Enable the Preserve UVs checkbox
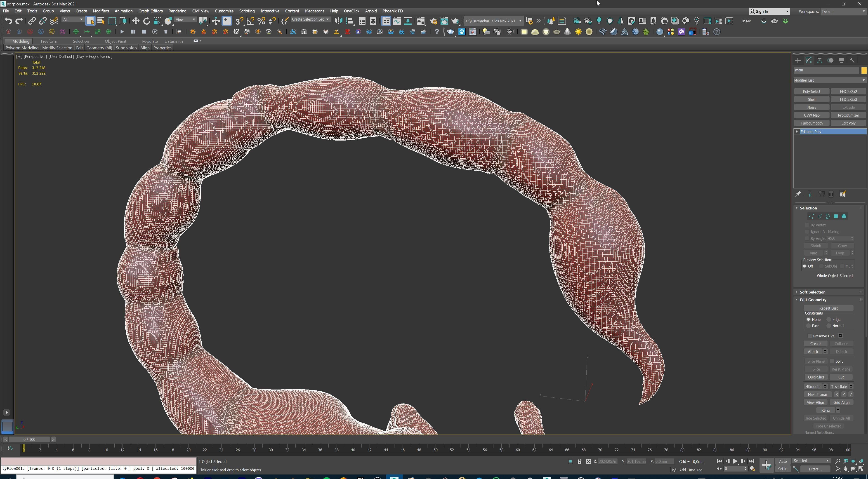 810,336
